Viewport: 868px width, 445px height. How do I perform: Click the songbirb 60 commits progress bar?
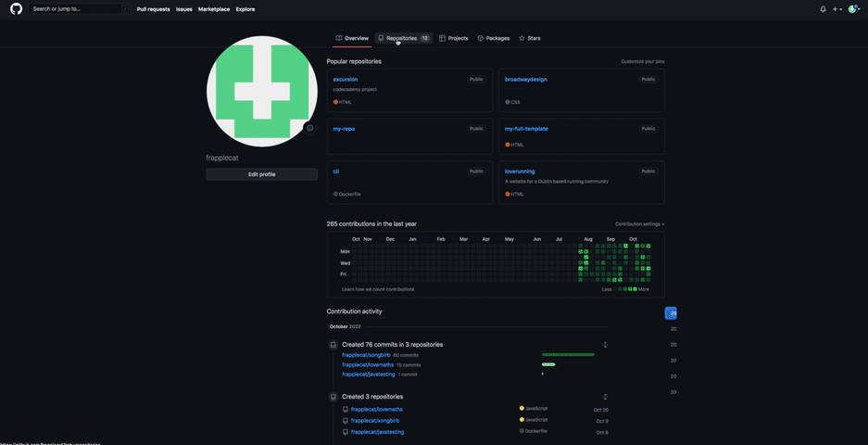568,355
